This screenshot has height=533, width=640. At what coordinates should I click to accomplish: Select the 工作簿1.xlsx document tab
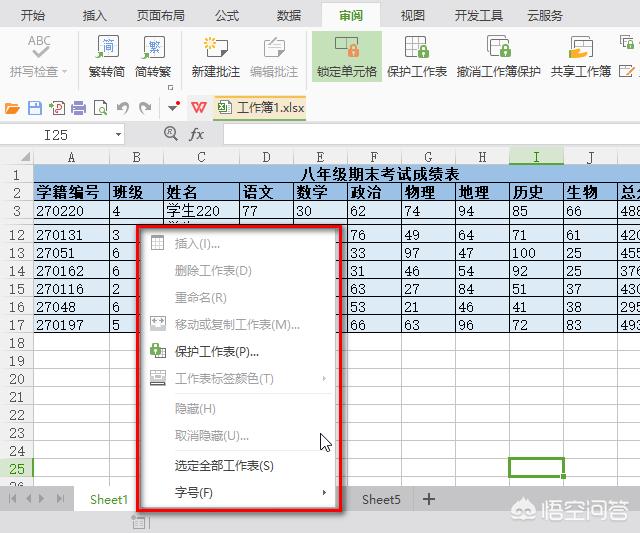[x=260, y=108]
